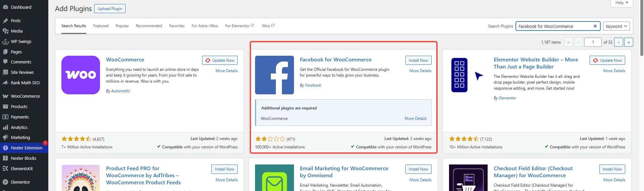Click the Upload Plugin button
Image resolution: width=644 pixels, height=191 pixels.
110,9
